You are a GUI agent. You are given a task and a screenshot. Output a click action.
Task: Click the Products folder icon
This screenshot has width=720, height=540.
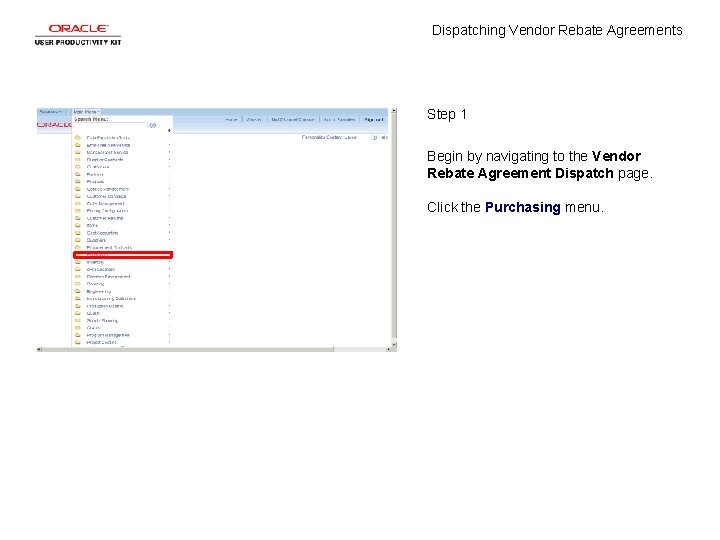click(x=78, y=181)
